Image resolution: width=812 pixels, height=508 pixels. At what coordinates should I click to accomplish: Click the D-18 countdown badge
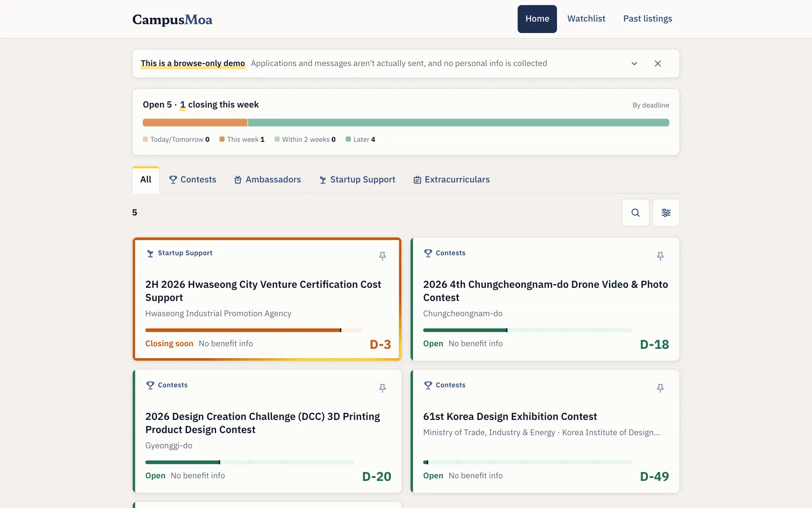654,345
